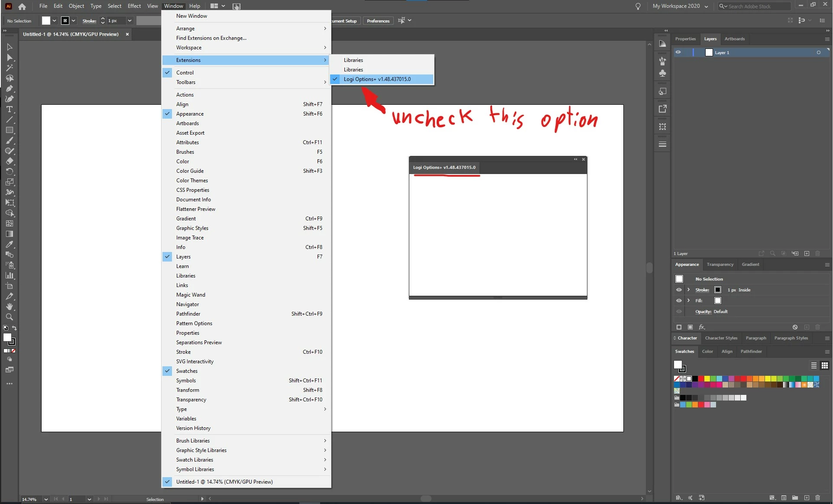Click the Home icon in the menu bar
The height and width of the screenshot is (504, 833).
click(x=22, y=6)
